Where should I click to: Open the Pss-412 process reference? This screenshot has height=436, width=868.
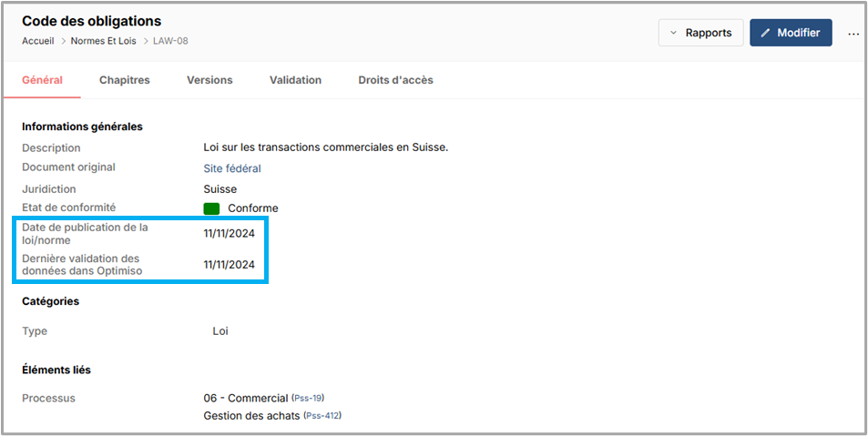point(322,416)
